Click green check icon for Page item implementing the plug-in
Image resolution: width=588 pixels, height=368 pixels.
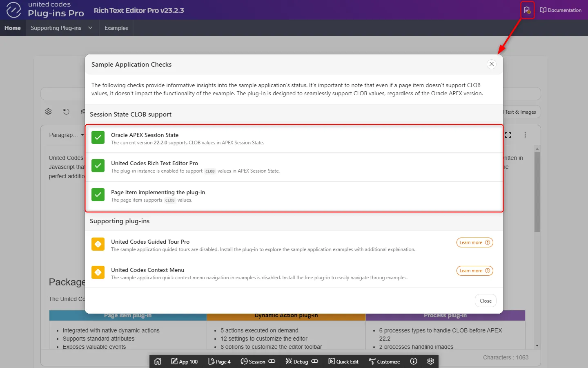pyautogui.click(x=98, y=195)
